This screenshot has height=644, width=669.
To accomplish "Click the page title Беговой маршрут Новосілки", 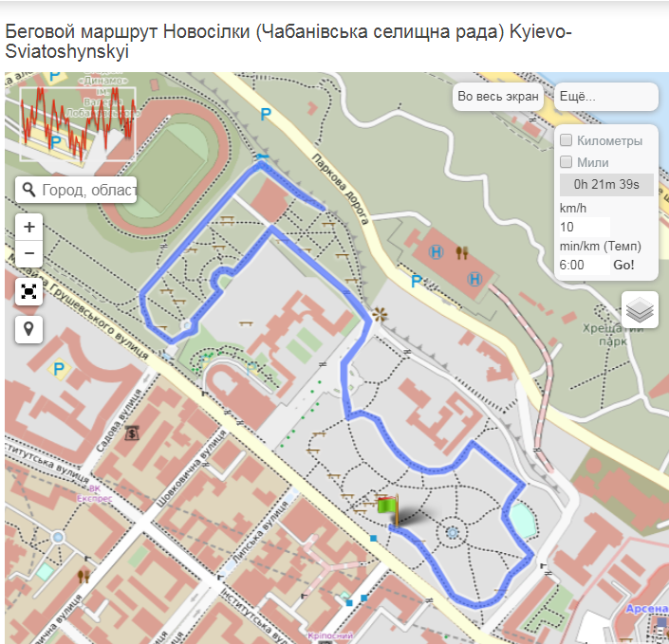I will (127, 31).
